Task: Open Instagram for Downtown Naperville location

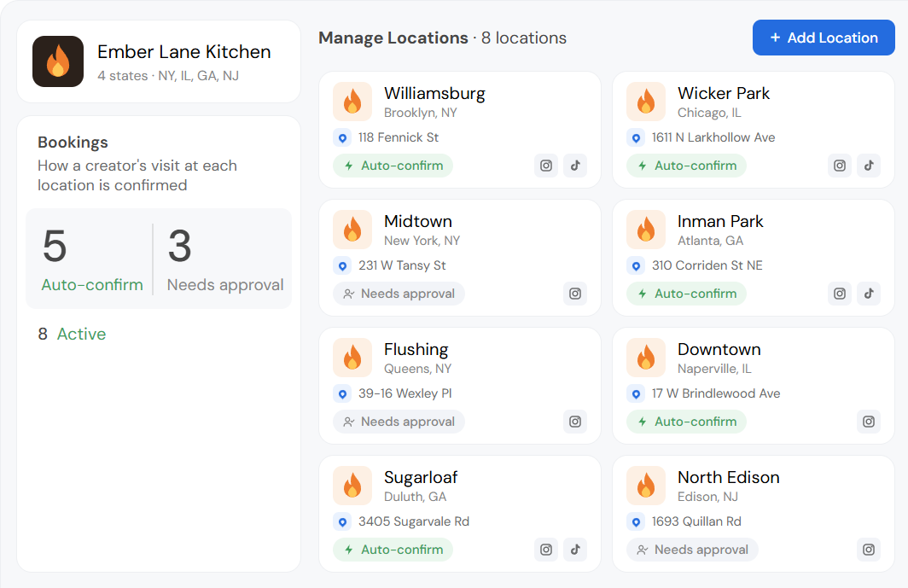Action: [869, 422]
